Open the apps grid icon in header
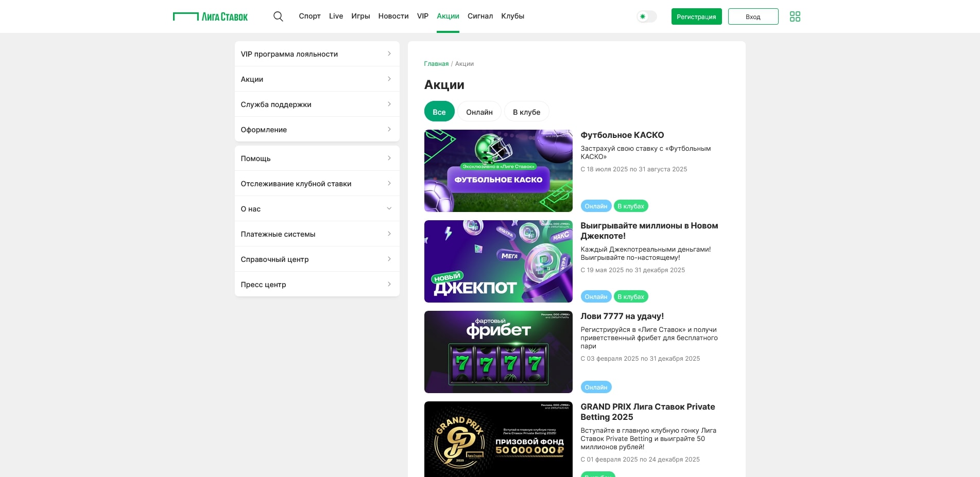980x477 pixels. pyautogui.click(x=795, y=16)
